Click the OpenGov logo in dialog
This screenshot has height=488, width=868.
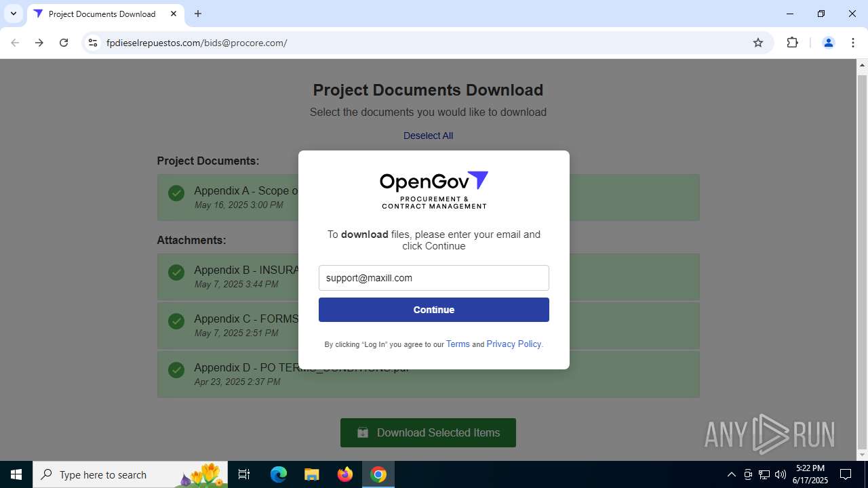434,190
